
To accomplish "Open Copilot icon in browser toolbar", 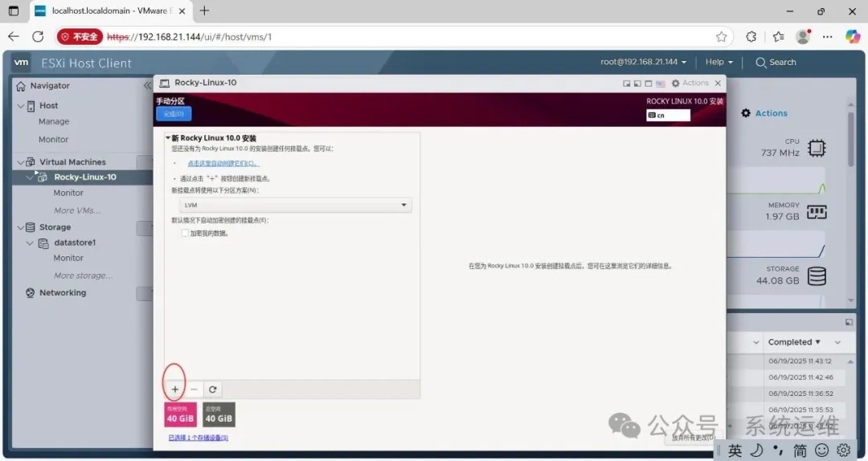I will tap(853, 36).
